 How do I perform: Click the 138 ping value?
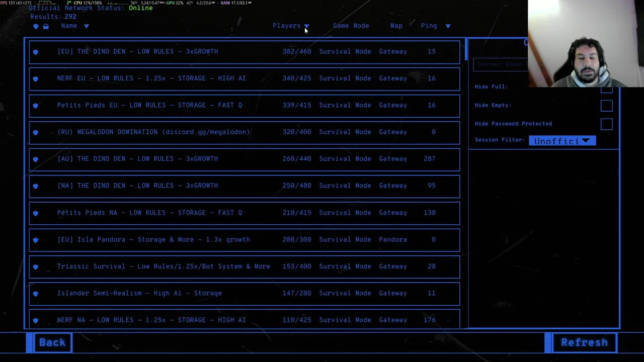430,213
